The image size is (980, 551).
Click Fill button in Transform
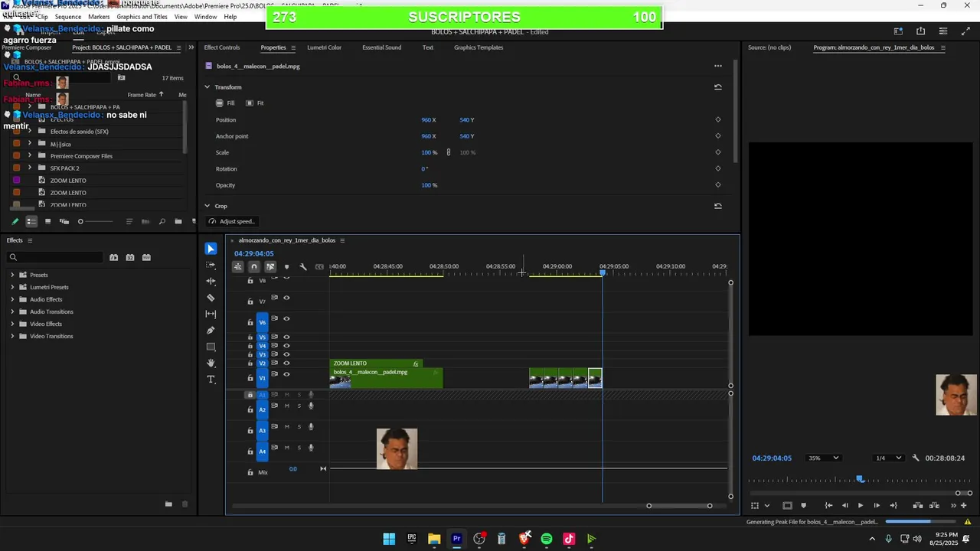pos(225,103)
